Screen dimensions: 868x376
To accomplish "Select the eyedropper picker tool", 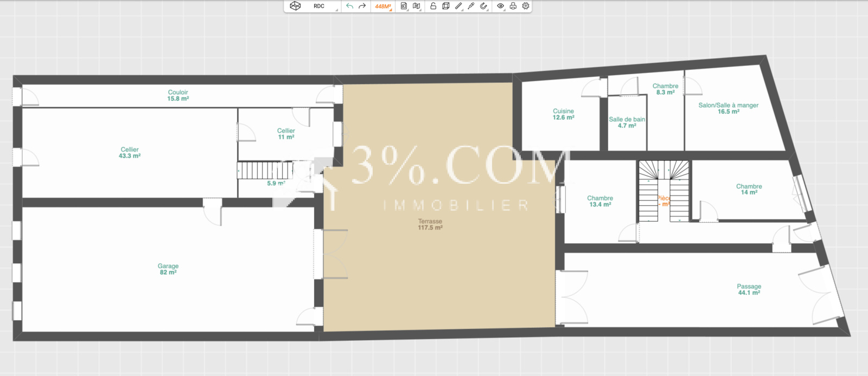I will click(471, 6).
